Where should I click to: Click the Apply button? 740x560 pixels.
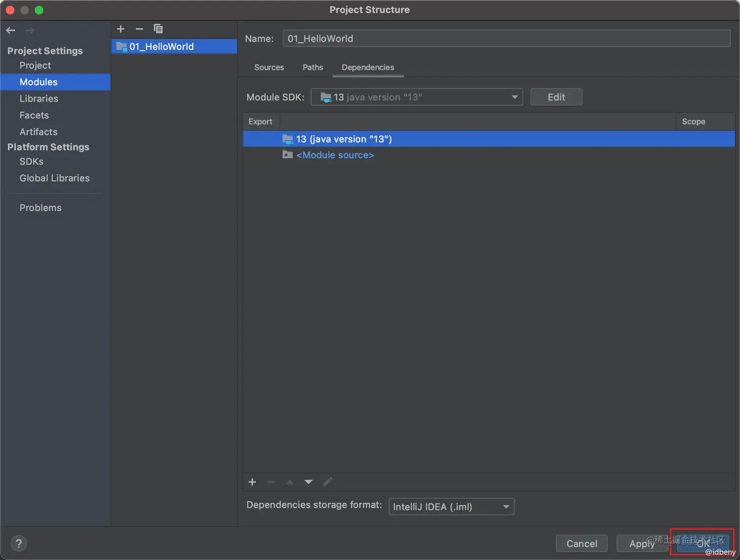[x=642, y=543]
